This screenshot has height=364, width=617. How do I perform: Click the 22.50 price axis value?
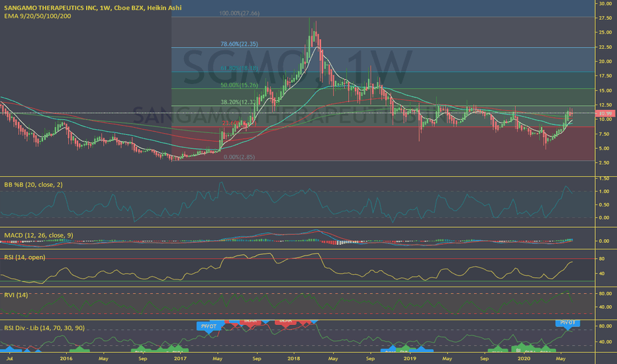(605, 47)
